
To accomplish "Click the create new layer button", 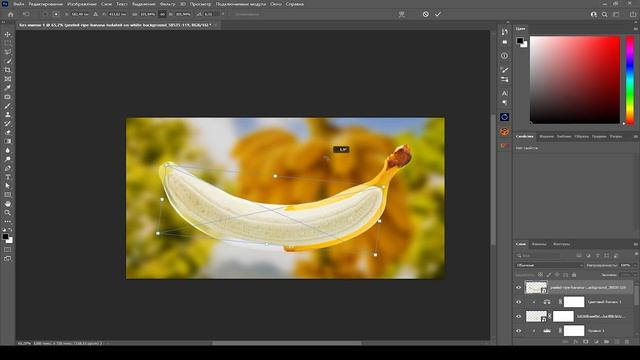I will pos(617,342).
